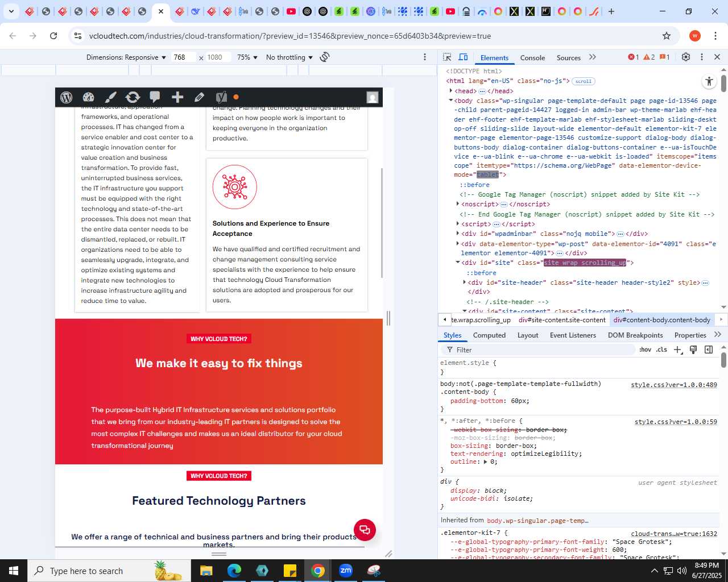
Task: Switch to the Console tab
Action: [532, 57]
